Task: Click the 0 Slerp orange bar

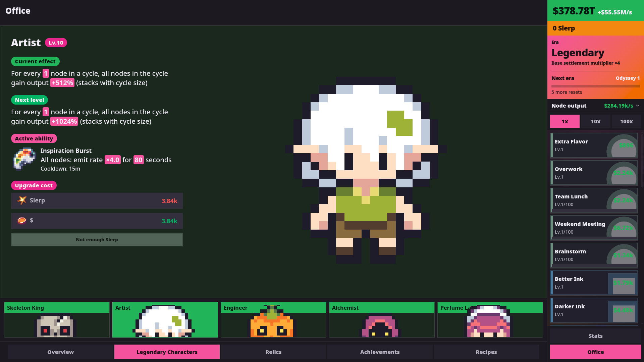Action: (596, 28)
